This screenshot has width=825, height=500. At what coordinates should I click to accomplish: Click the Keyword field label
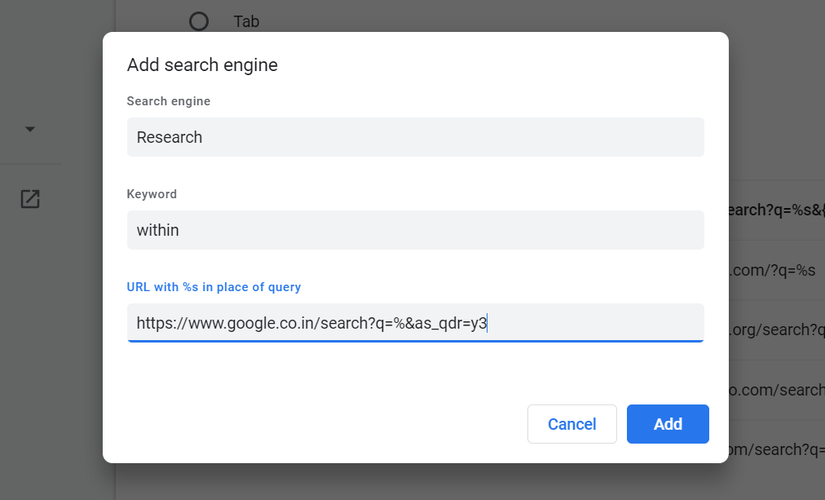[152, 194]
